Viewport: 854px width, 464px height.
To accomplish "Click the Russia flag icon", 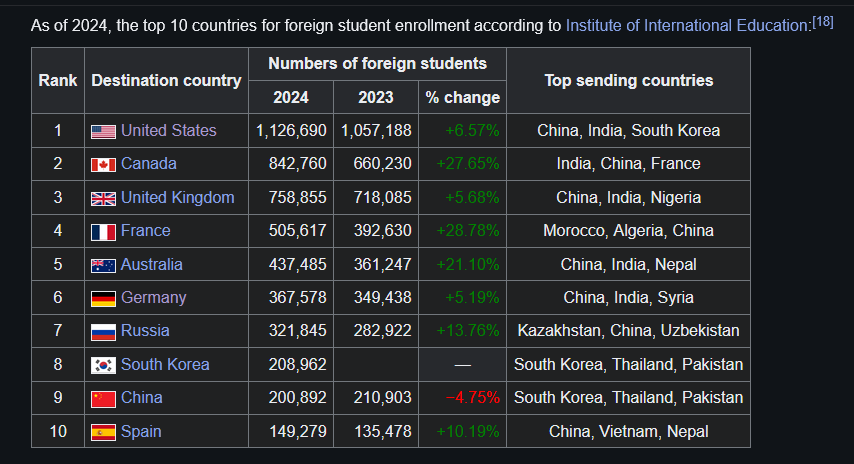I will [x=103, y=331].
